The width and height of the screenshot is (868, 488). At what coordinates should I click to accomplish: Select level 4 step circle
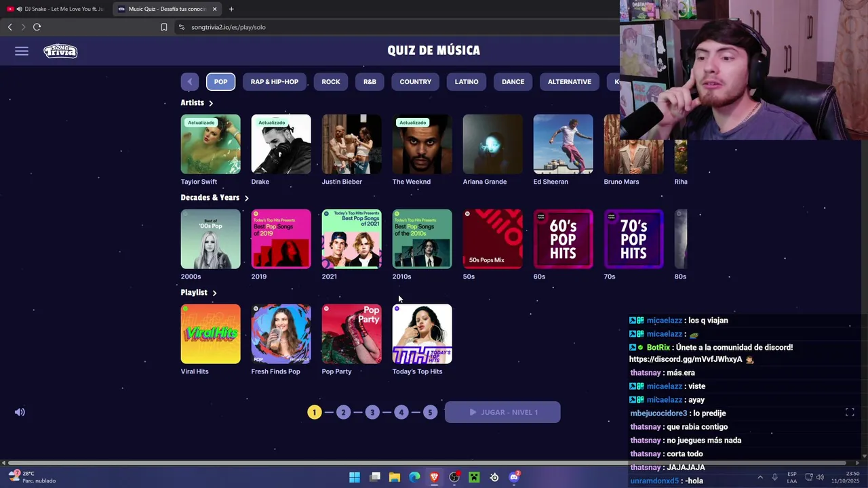(401, 412)
